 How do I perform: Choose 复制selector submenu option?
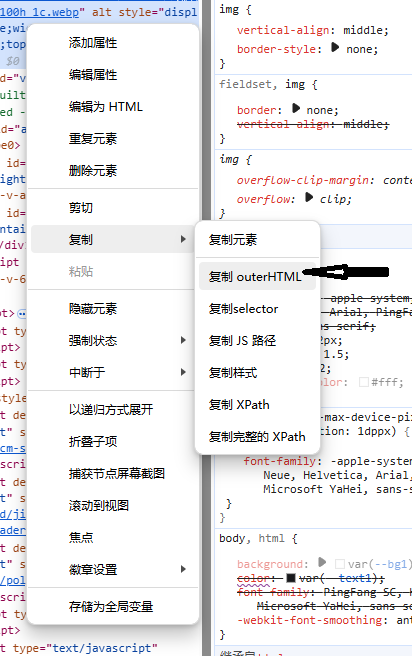coord(257,309)
